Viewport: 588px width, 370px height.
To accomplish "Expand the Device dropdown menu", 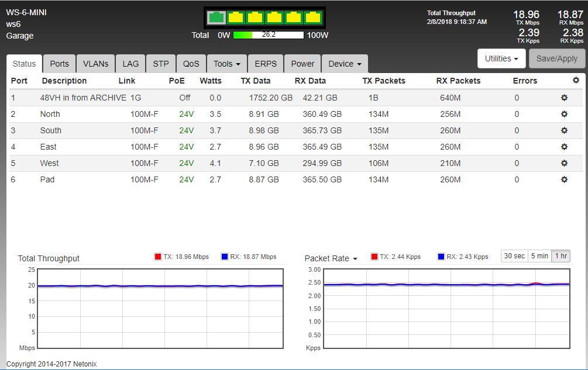I will point(345,64).
